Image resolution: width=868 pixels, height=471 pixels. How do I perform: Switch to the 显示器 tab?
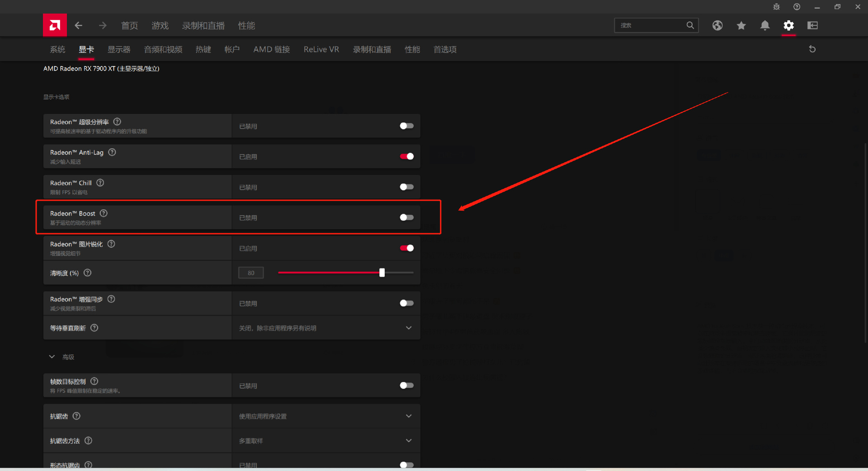(119, 49)
